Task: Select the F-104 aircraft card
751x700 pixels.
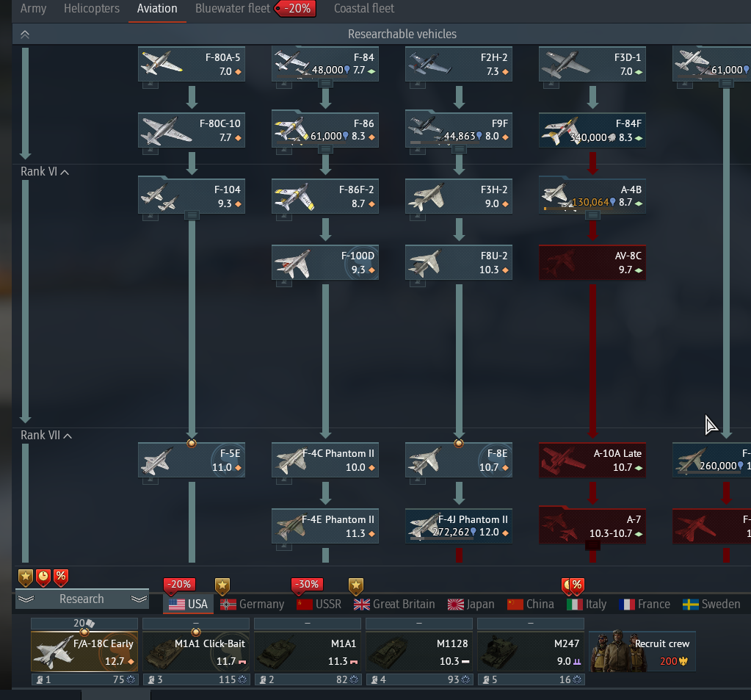Action: [192, 196]
